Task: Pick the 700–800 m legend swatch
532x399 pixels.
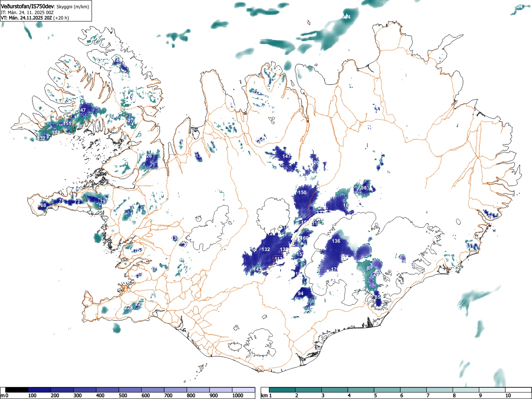Action: pos(175,390)
